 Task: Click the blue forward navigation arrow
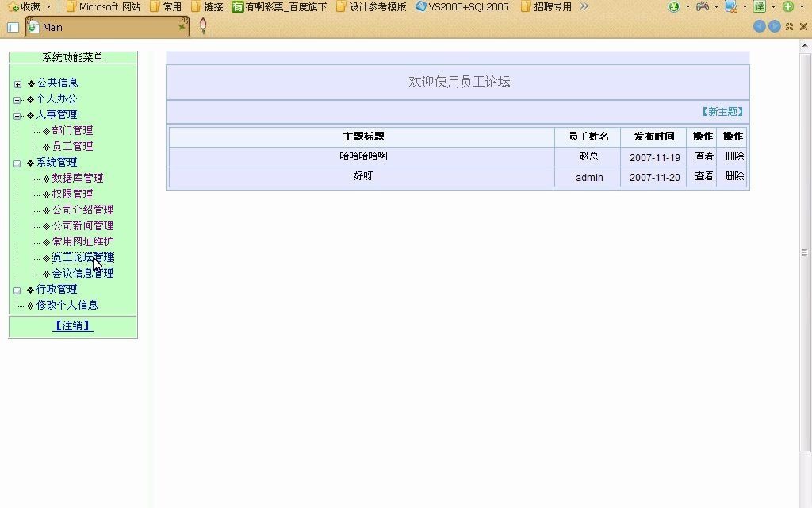(774, 26)
